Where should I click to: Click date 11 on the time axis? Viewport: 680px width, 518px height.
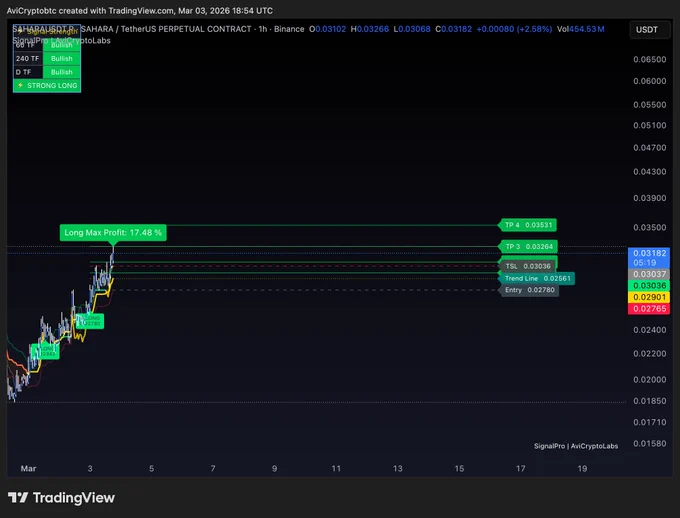click(x=336, y=469)
